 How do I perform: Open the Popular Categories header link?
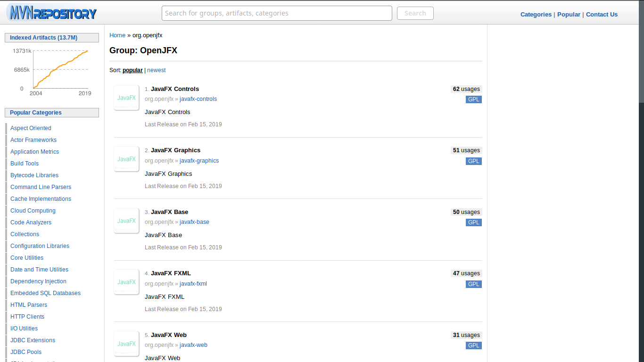click(36, 113)
